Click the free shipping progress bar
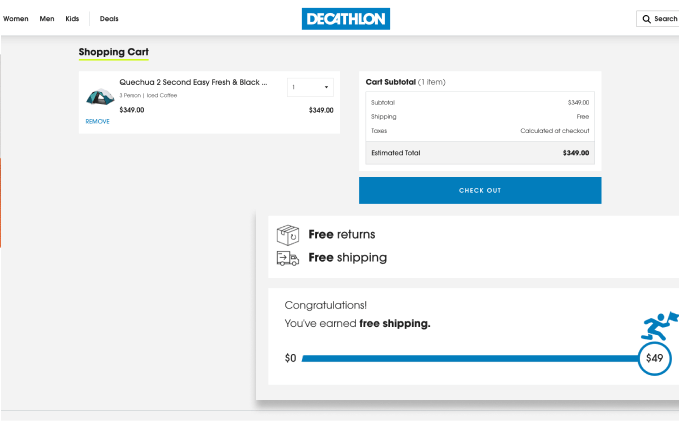The image size is (679, 424). (470, 358)
